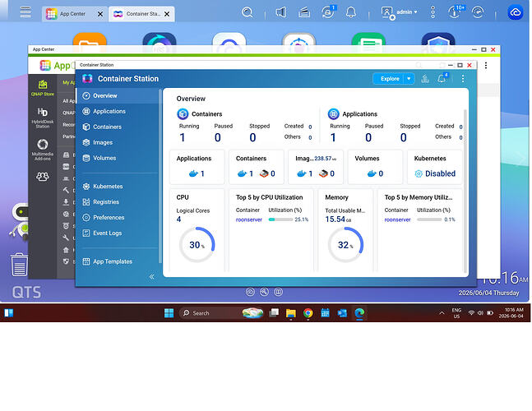Click the volume control megaphone icon

281,12
